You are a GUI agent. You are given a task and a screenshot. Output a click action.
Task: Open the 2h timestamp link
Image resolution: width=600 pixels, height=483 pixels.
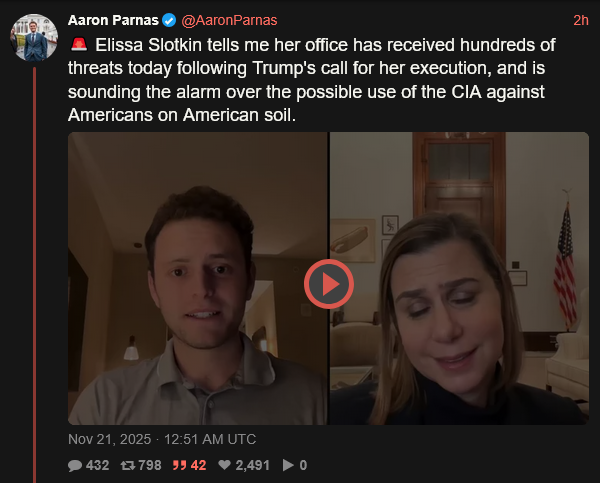(580, 20)
